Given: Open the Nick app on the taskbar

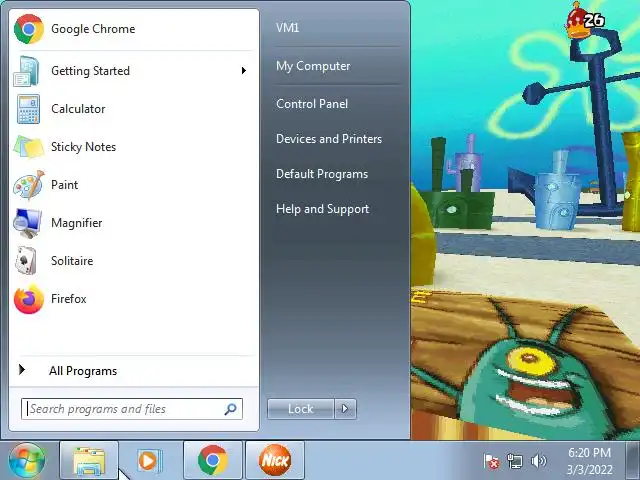Looking at the screenshot, I should [275, 460].
